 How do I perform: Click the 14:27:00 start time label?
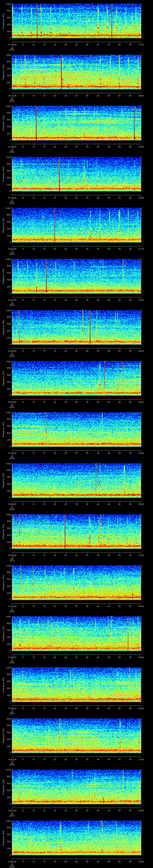pyautogui.click(x=12, y=606)
